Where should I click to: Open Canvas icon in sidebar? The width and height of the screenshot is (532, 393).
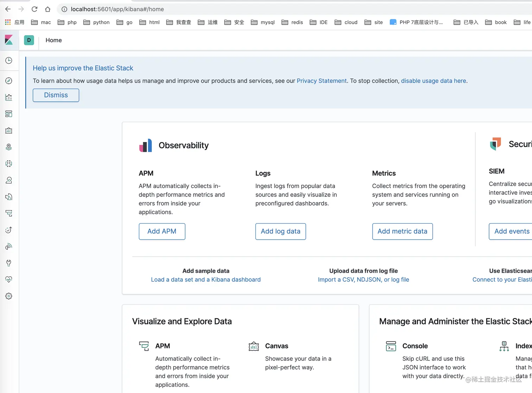pyautogui.click(x=9, y=130)
